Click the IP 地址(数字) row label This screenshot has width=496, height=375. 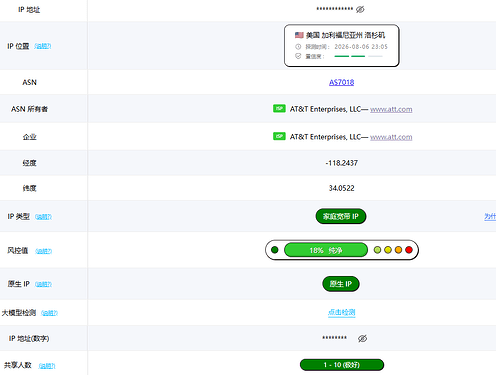(x=29, y=339)
